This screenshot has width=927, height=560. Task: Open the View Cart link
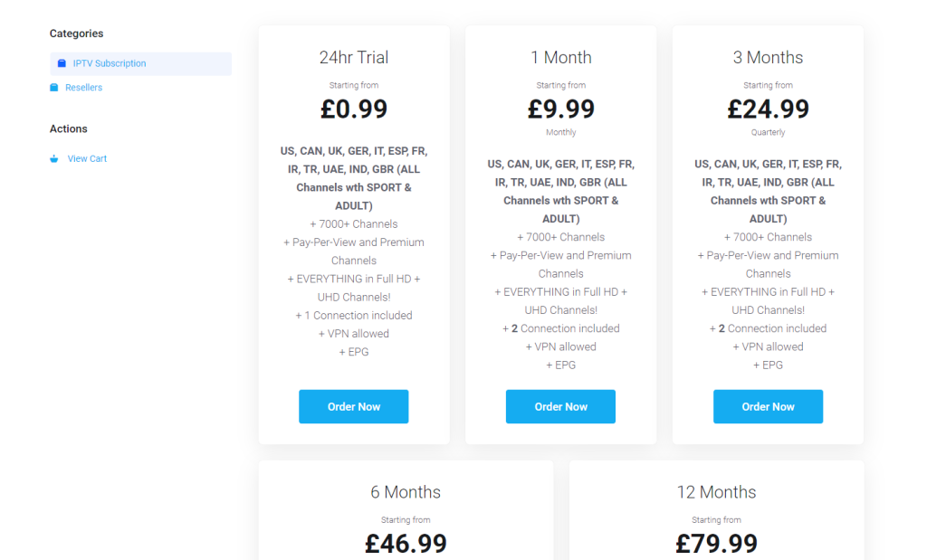[x=87, y=158]
